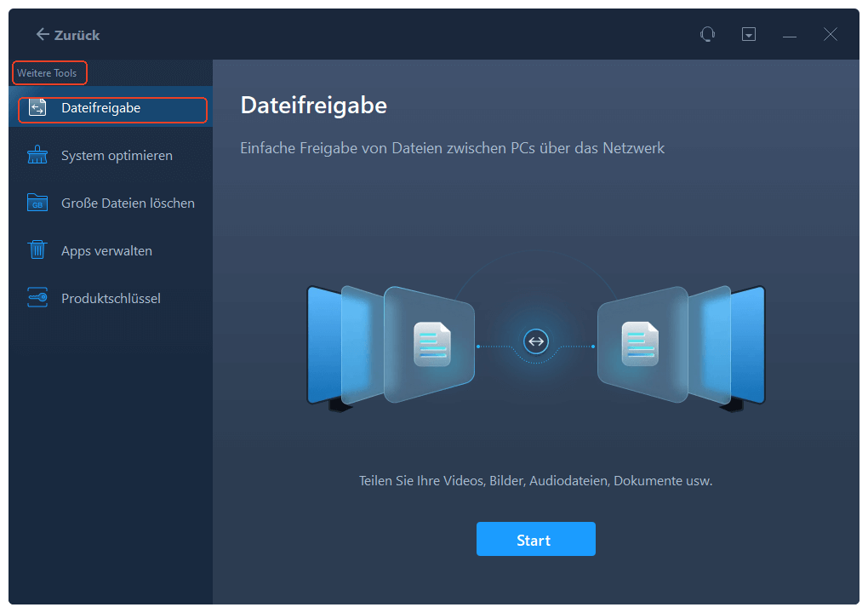Open the System optimieren sidebar label
This screenshot has height=613, width=868.
(117, 156)
